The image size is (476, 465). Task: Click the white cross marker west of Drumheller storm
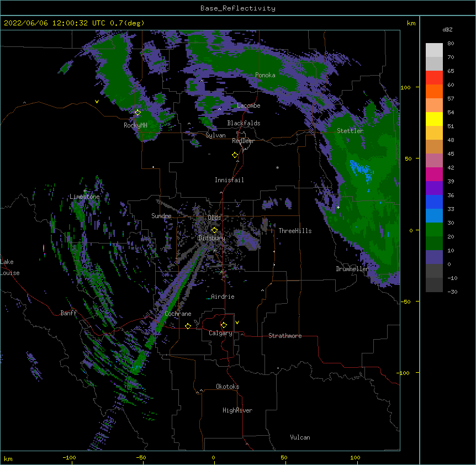pos(338,207)
